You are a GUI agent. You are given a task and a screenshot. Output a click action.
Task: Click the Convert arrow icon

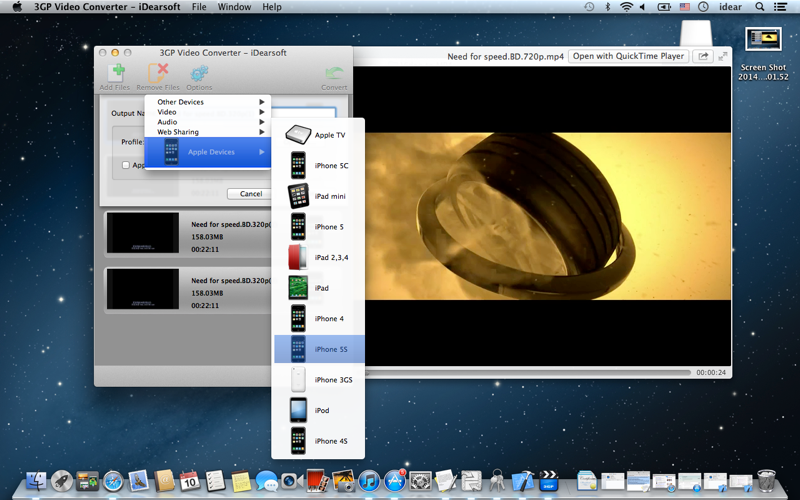click(334, 74)
